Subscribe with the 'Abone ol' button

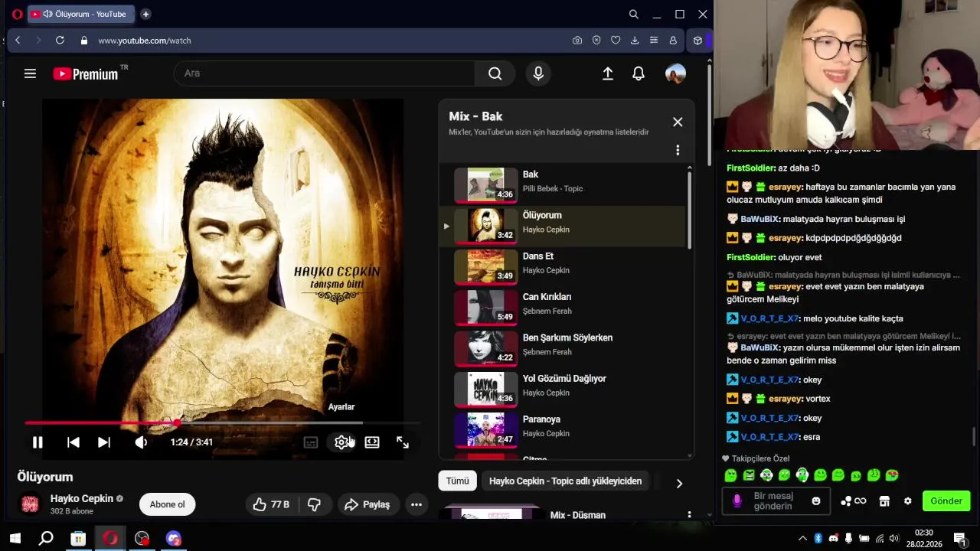point(167,504)
